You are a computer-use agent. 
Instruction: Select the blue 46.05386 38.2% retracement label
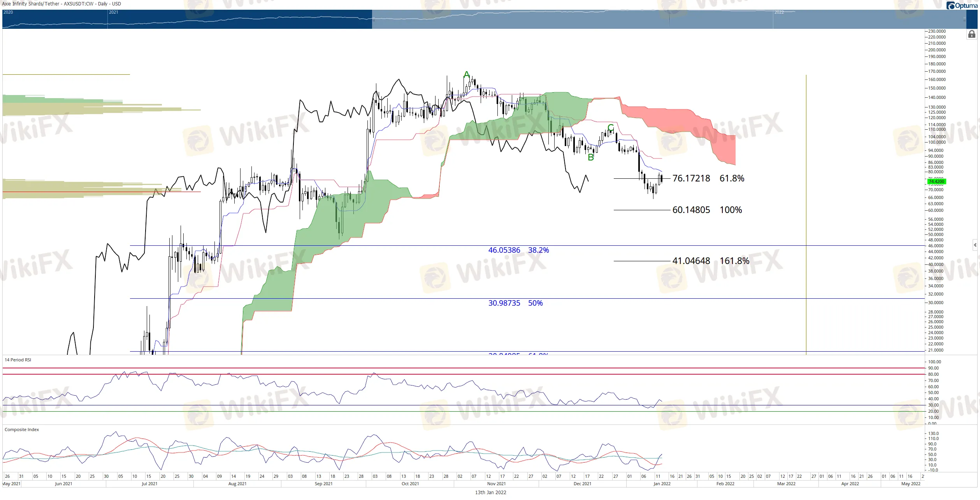click(518, 250)
